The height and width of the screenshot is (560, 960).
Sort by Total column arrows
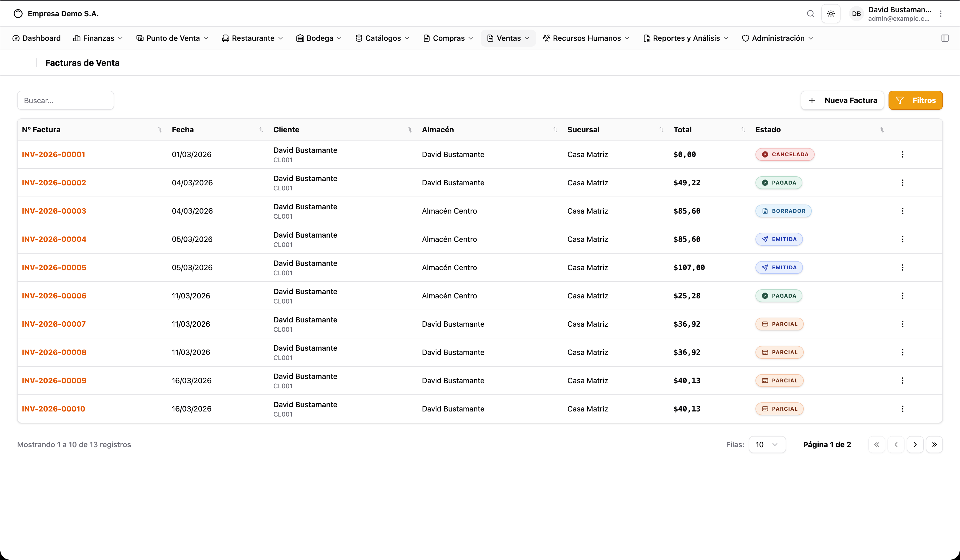click(744, 130)
